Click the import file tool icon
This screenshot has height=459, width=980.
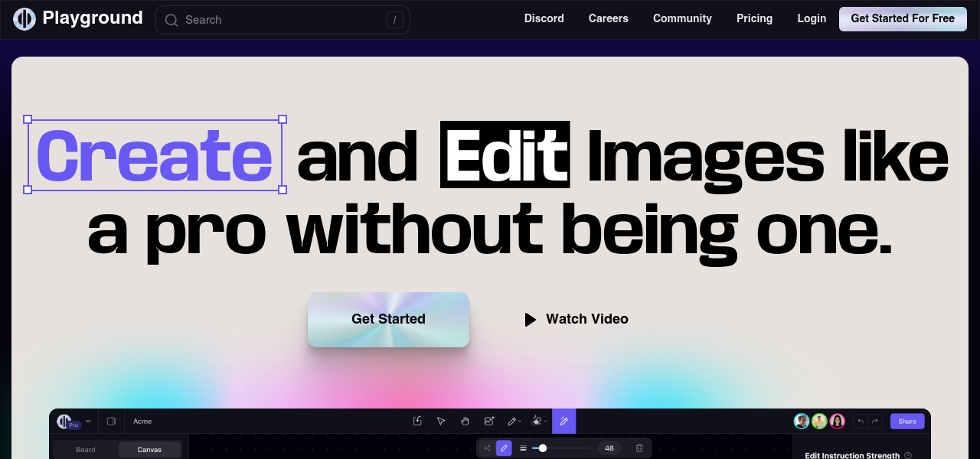[x=417, y=421]
